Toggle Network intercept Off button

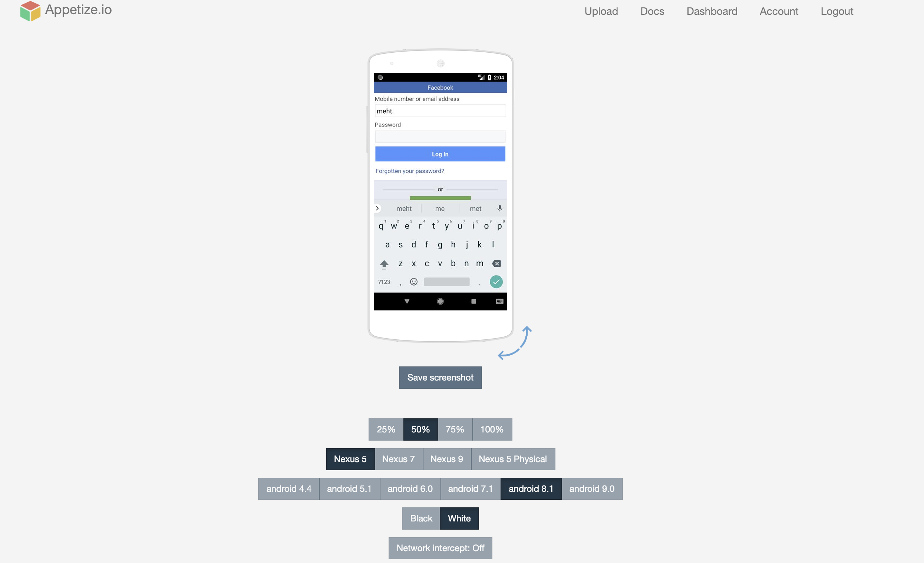(x=440, y=547)
